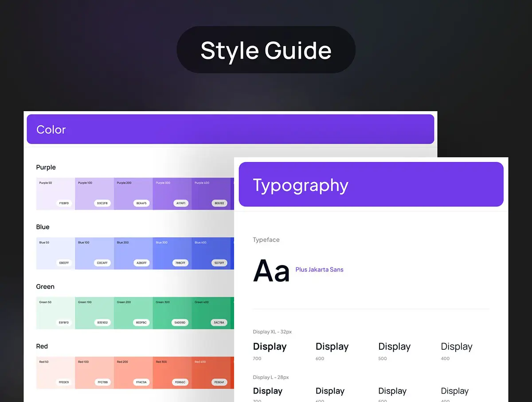The width and height of the screenshot is (532, 402).
Task: Pick the Red 50 color swatch
Action: tap(55, 372)
